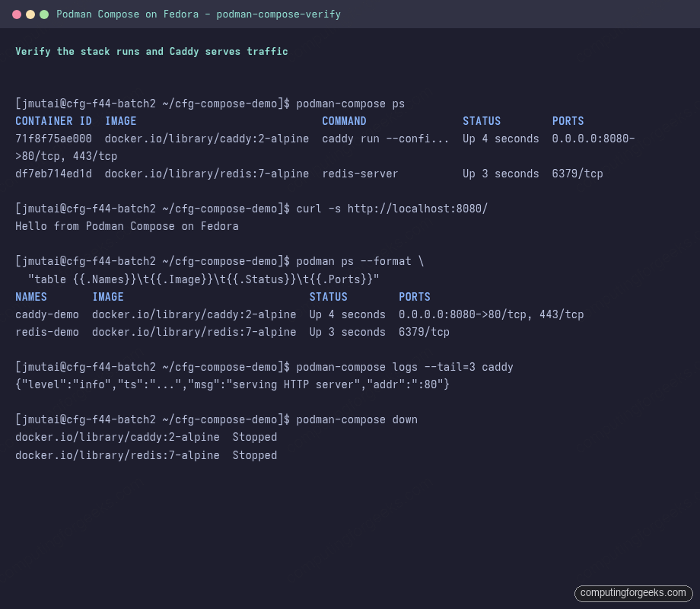Click 'Hello from Podman Compose on Fedora' output
Viewport: 700px width, 609px height.
click(127, 226)
